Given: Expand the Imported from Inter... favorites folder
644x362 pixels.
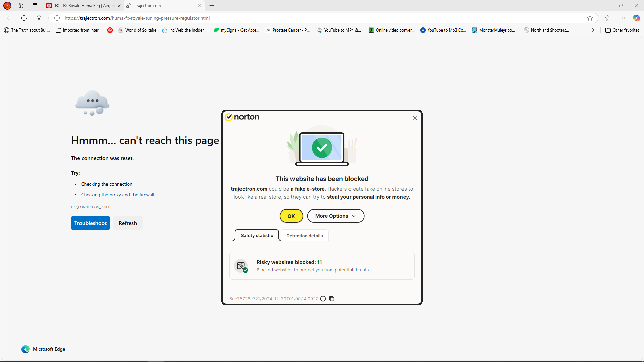Looking at the screenshot, I should 78,30.
